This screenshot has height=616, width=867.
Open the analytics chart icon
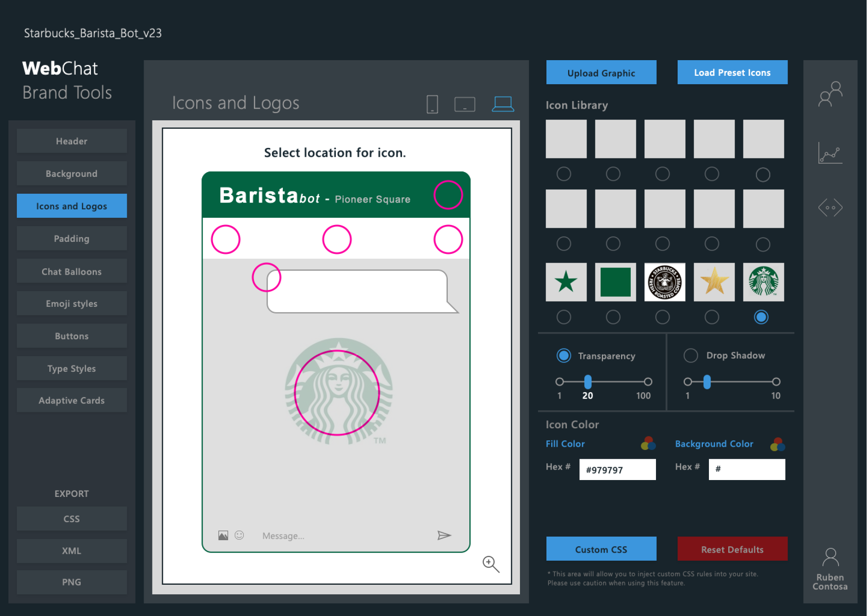(x=830, y=153)
